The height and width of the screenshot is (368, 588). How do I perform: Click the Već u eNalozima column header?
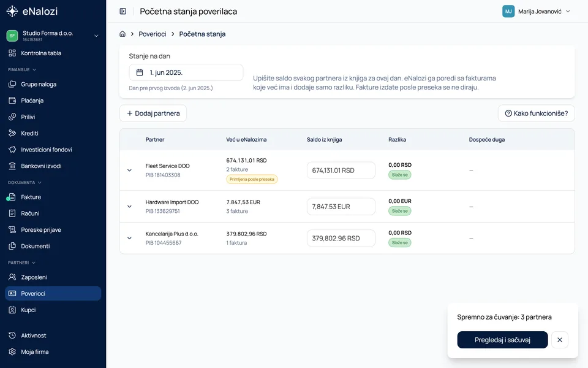(246, 139)
